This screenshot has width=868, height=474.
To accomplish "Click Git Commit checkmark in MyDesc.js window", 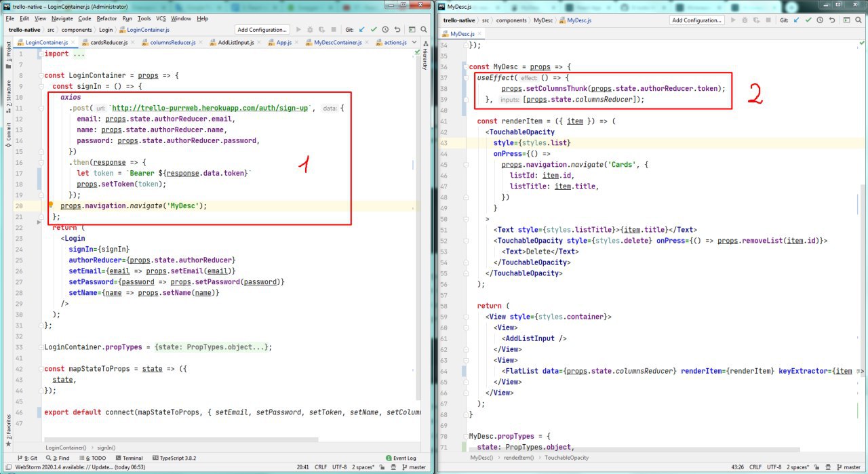I will pos(808,20).
